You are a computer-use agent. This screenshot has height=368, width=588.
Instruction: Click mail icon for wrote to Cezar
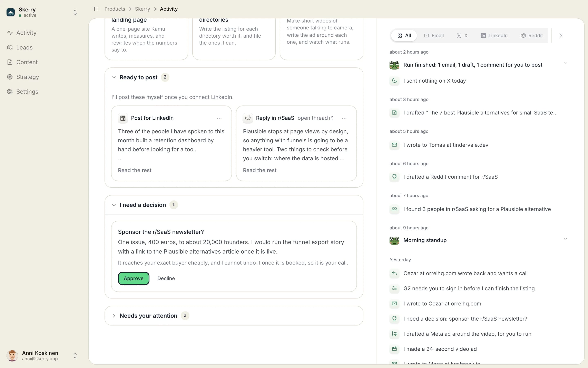coord(394,304)
